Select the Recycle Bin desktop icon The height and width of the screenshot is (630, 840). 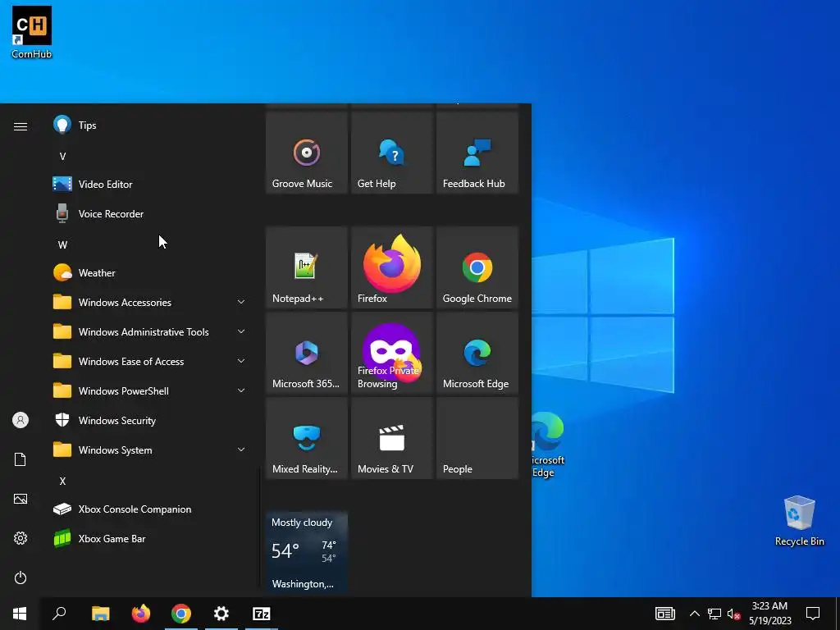(x=799, y=521)
